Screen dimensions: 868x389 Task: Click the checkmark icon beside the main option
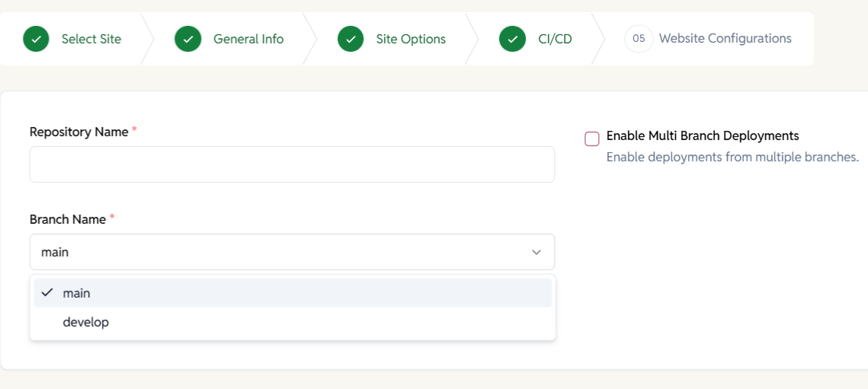click(x=47, y=293)
